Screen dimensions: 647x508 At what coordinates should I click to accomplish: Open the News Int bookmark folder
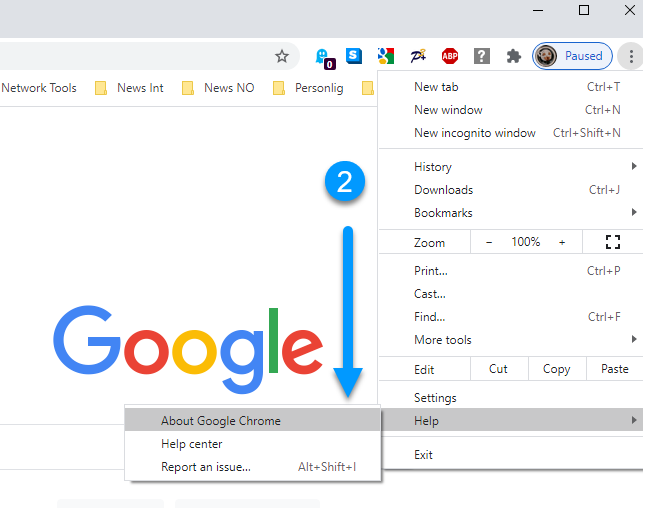[x=129, y=88]
